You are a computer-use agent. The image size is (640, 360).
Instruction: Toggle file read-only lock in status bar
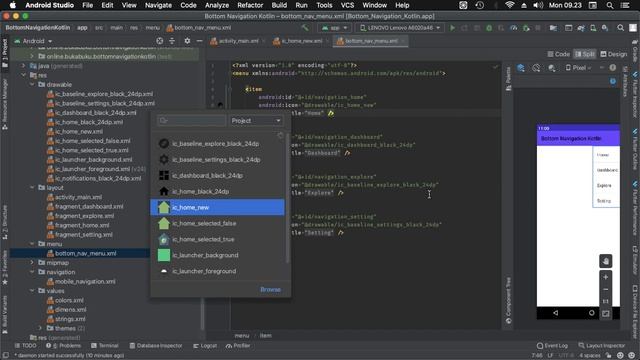[x=609, y=356]
